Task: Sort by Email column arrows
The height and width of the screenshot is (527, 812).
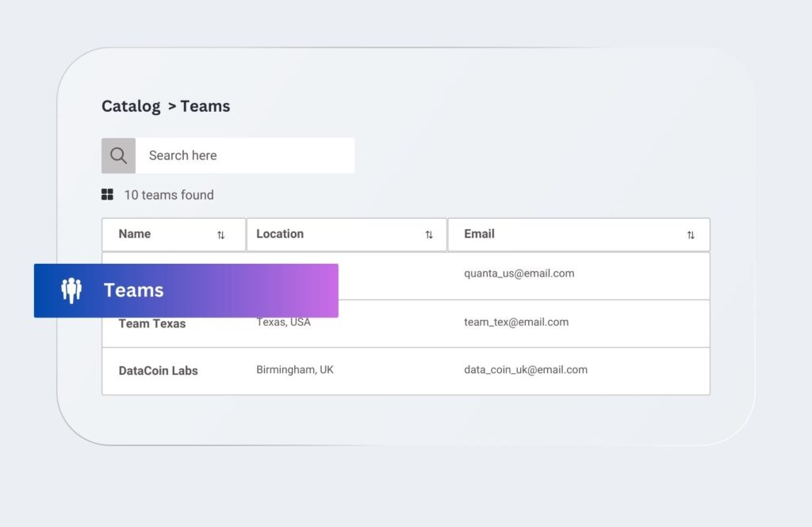Action: click(x=691, y=235)
